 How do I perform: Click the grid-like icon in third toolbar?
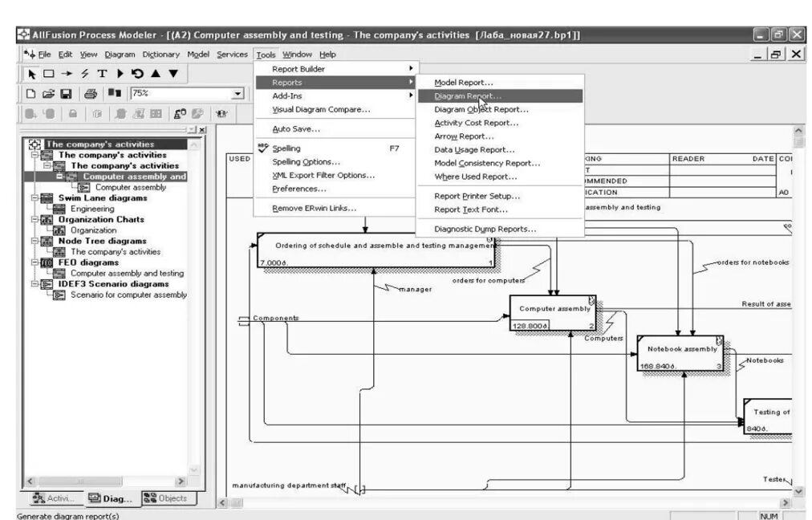156,113
